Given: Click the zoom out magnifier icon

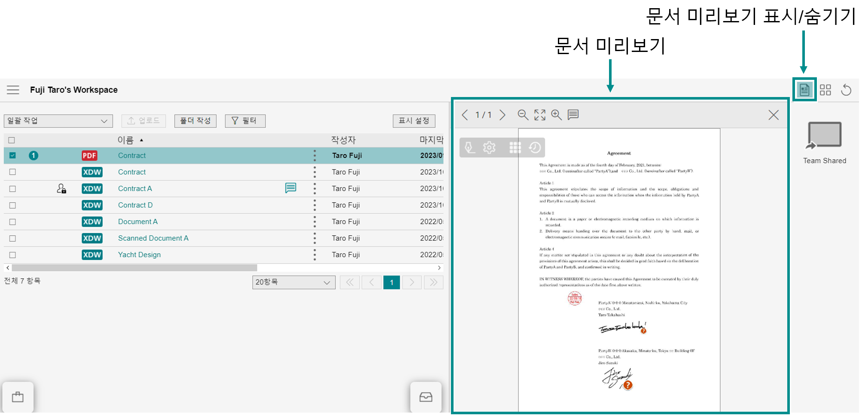Looking at the screenshot, I should point(523,115).
